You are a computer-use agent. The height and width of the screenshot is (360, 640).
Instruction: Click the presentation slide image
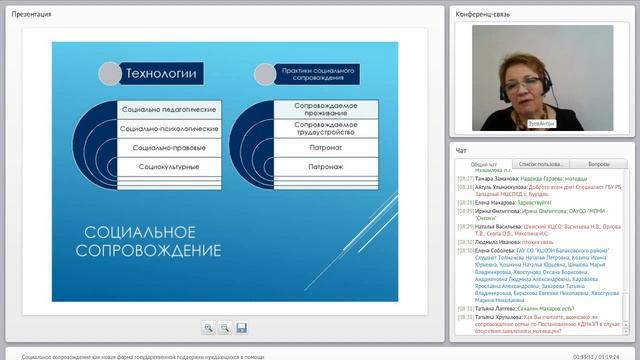pyautogui.click(x=225, y=172)
